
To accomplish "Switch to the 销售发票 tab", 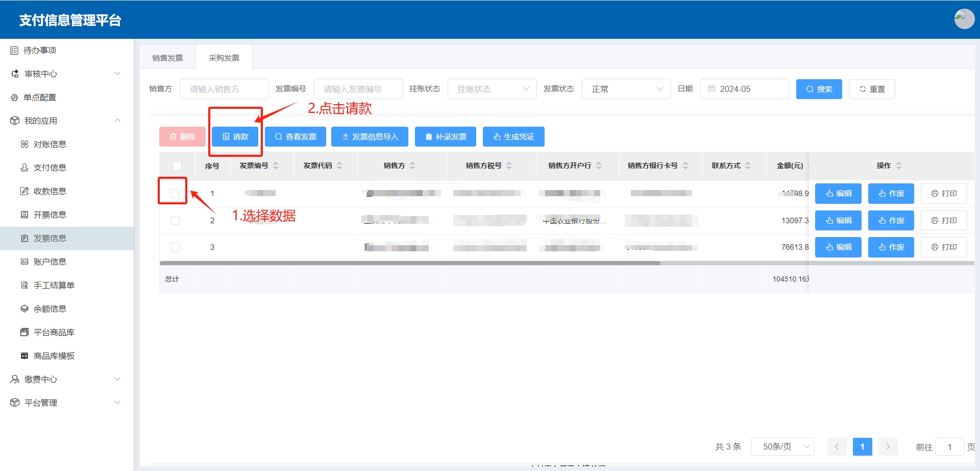I will 167,58.
